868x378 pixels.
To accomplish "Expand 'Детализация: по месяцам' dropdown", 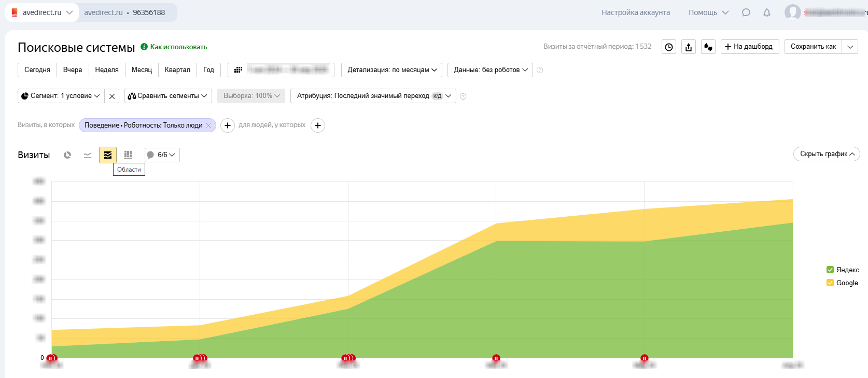I will pos(391,70).
